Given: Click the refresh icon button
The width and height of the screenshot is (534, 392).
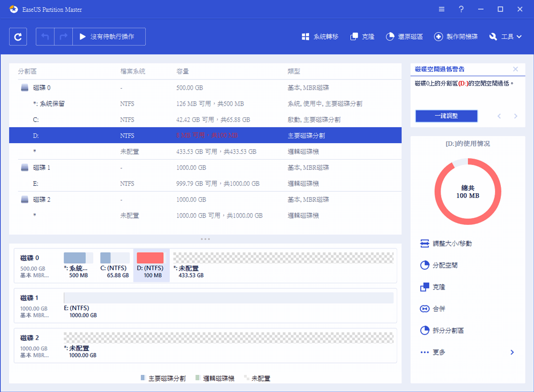Looking at the screenshot, I should point(18,37).
